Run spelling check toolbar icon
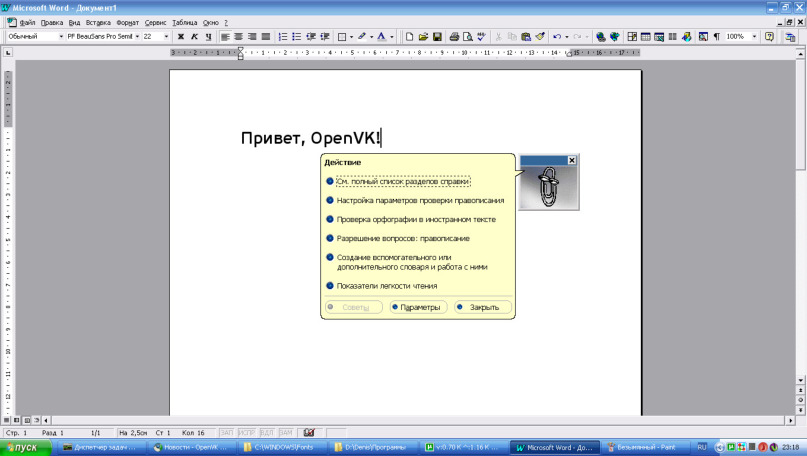The width and height of the screenshot is (807, 456). [x=481, y=37]
